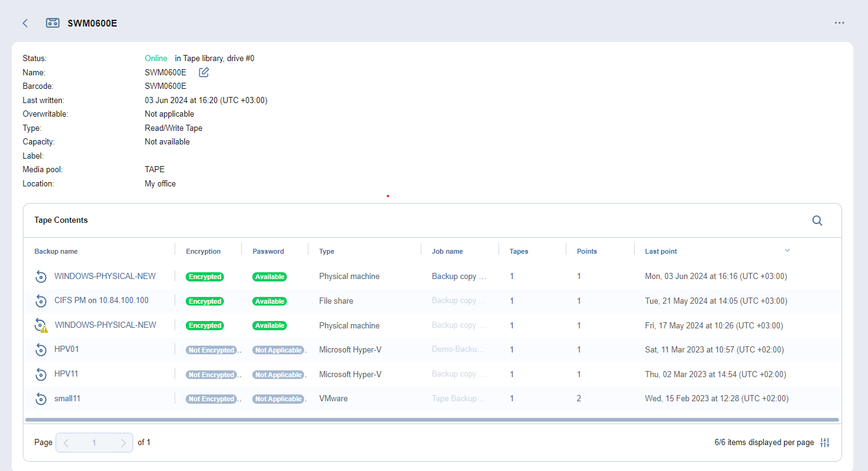868x471 pixels.
Task: Click the horizontal scrollbar under the table
Action: tap(432, 420)
